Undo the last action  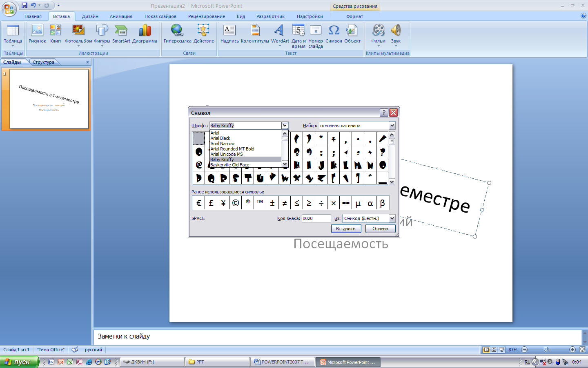[x=33, y=5]
